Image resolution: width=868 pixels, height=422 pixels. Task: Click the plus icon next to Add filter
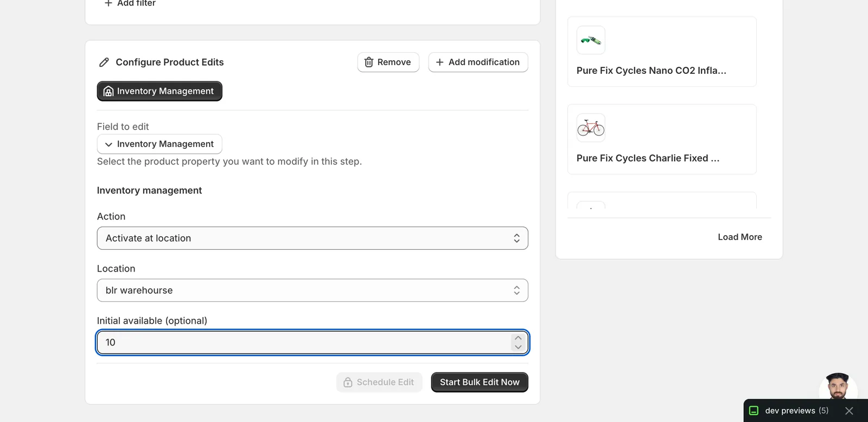pyautogui.click(x=108, y=3)
